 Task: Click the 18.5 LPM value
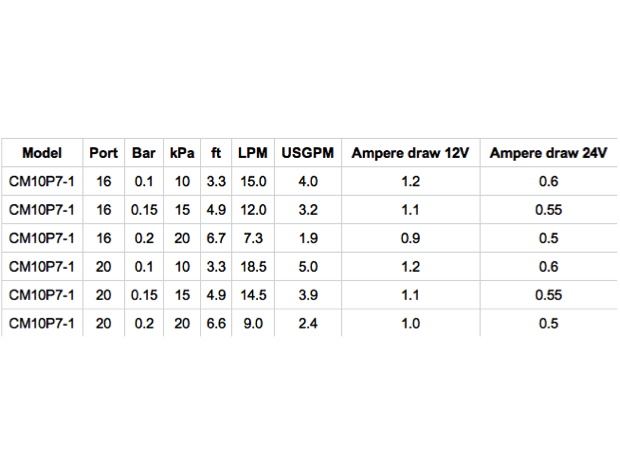tap(253, 267)
